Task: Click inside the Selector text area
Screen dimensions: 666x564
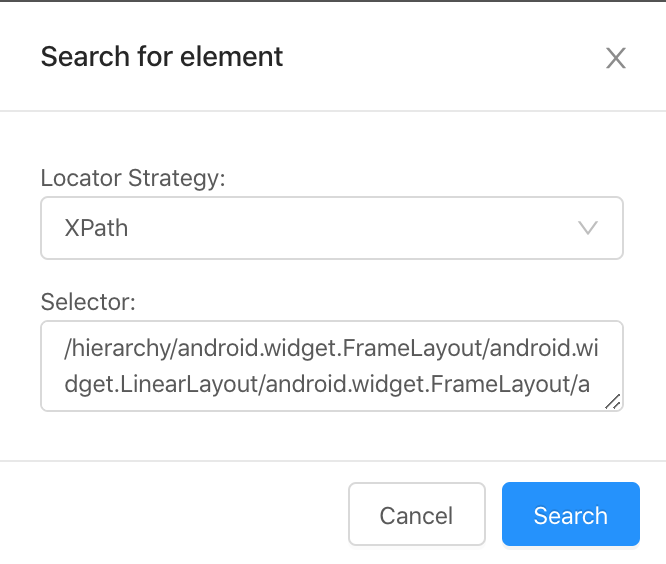Action: point(332,366)
